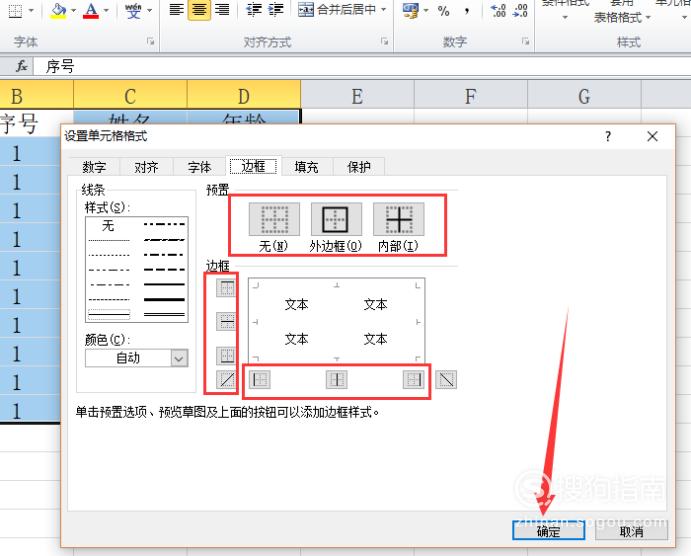
Task: Open 数字 group dialog launcher
Action: (x=525, y=41)
